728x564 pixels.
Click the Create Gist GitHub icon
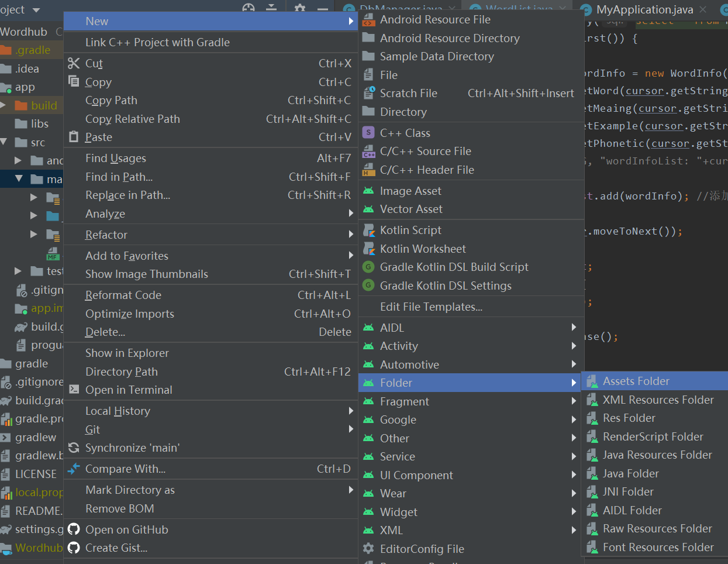coord(74,548)
